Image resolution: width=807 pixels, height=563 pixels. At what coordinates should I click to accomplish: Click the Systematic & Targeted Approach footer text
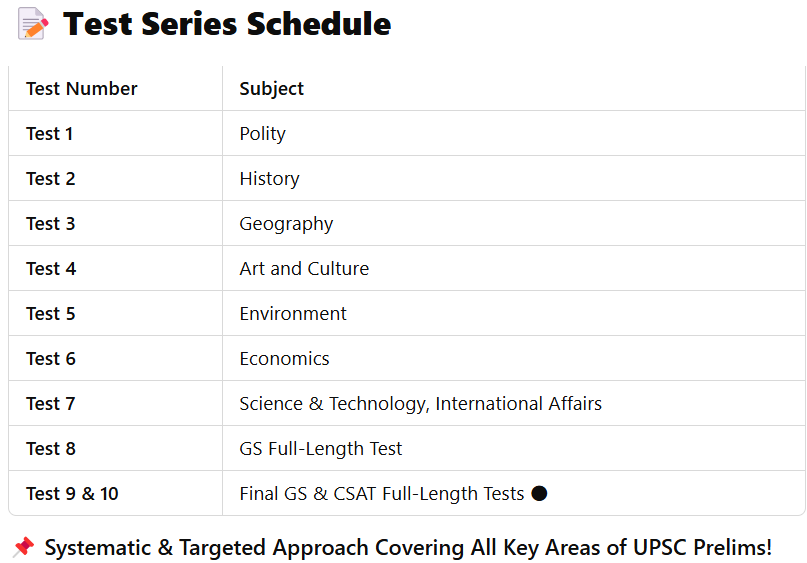408,547
